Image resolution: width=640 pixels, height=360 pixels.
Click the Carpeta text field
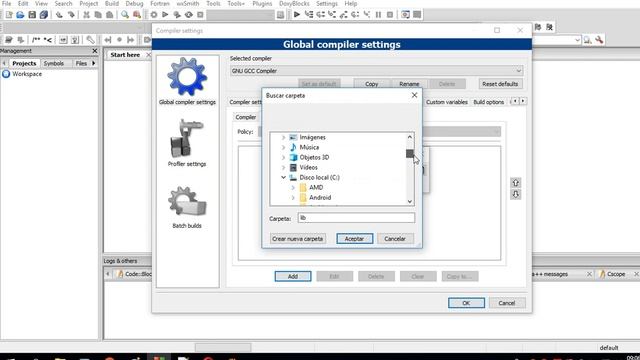coord(356,218)
